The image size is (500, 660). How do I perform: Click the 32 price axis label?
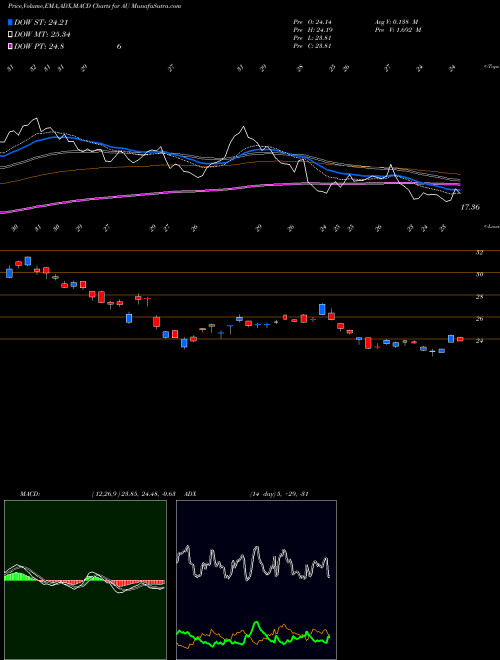[479, 253]
